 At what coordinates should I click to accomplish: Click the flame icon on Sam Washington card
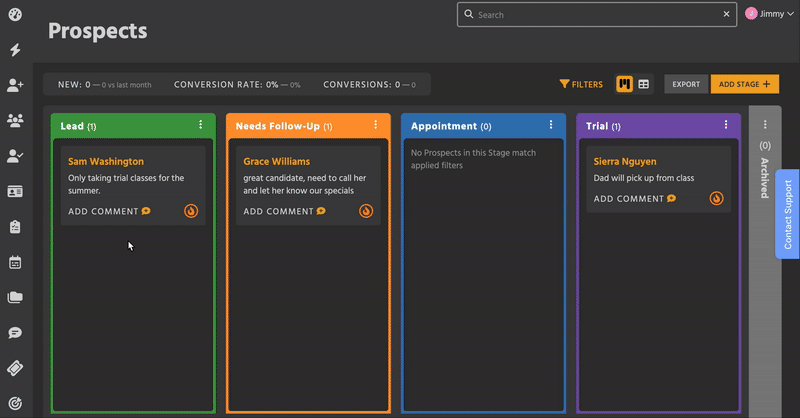pos(191,211)
